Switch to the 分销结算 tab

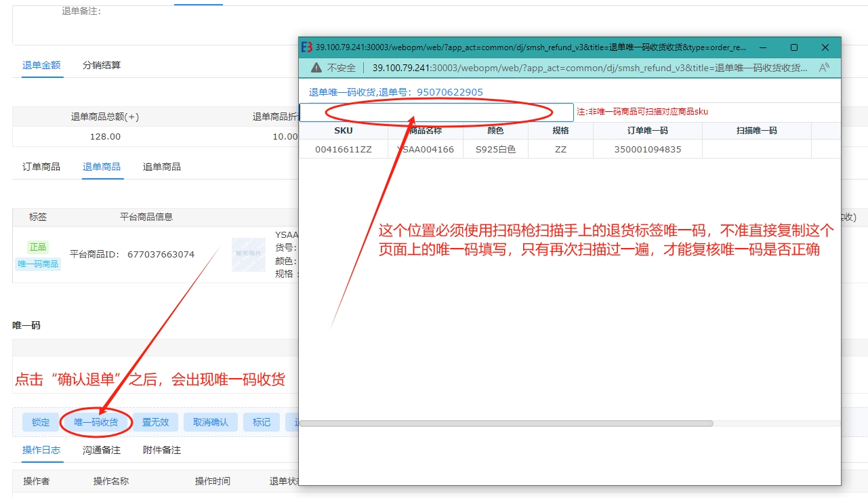(102, 65)
